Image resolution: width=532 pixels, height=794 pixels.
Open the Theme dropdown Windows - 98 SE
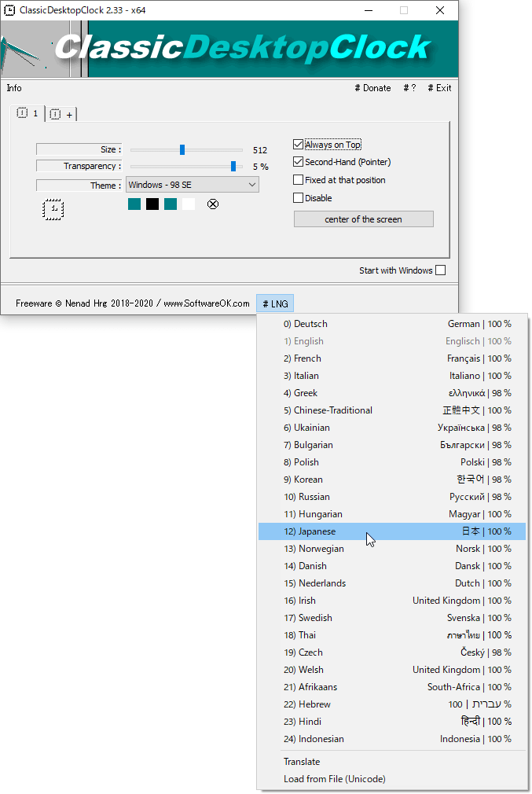pos(193,185)
